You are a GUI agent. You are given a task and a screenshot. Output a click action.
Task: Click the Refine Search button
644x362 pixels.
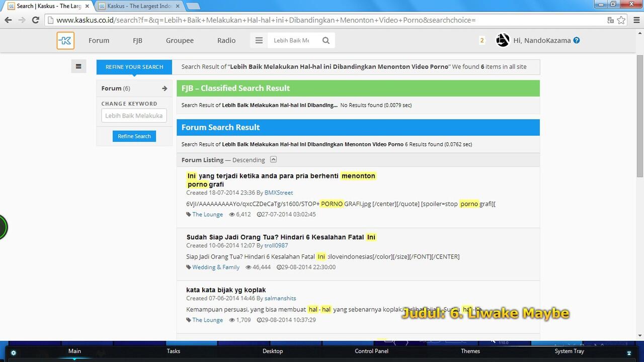[134, 136]
